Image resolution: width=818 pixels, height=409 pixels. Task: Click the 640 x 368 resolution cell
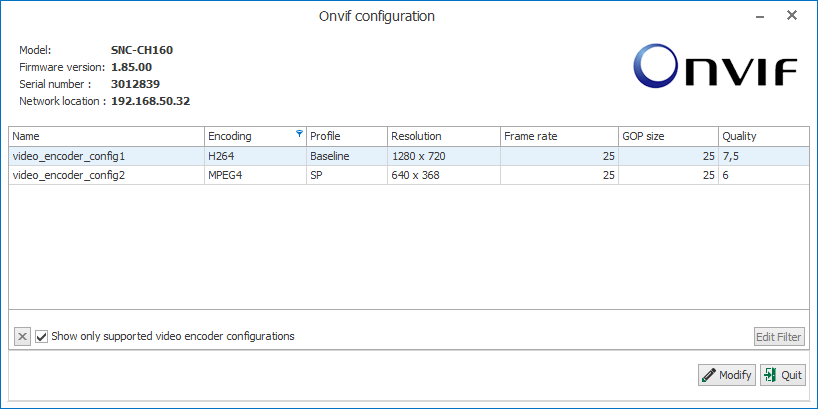[x=444, y=175]
